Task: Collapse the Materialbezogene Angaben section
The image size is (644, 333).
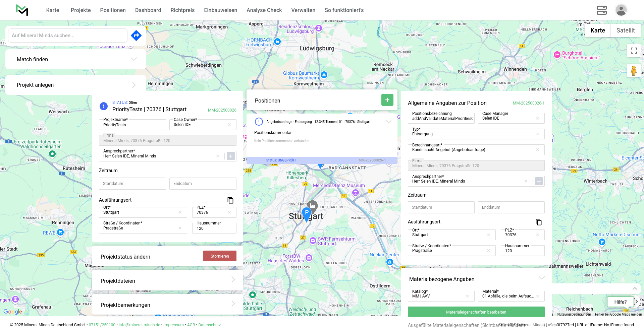Action: click(x=541, y=278)
